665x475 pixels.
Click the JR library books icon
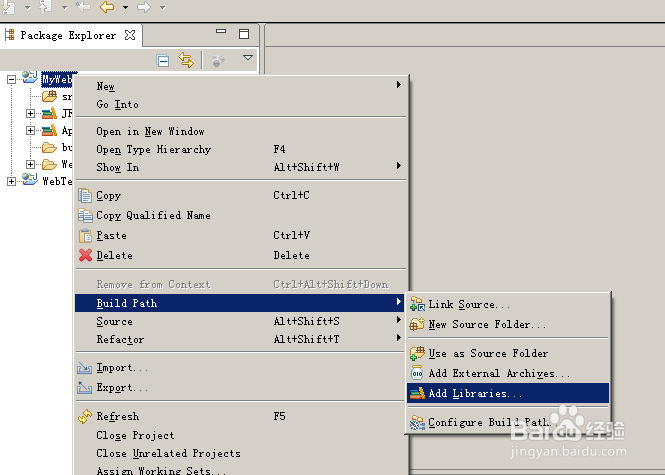[x=49, y=113]
